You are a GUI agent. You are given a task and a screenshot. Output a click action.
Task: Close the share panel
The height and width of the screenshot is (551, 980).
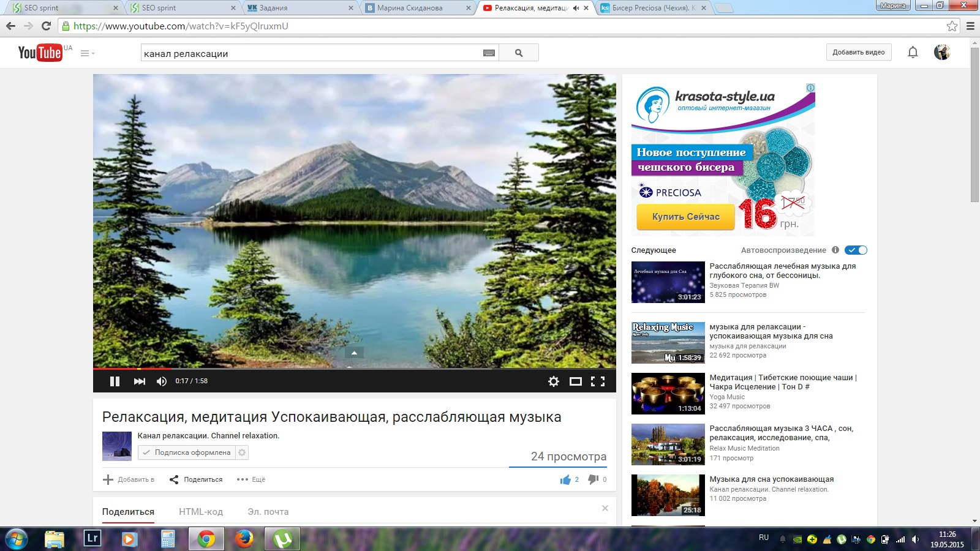[x=605, y=508]
